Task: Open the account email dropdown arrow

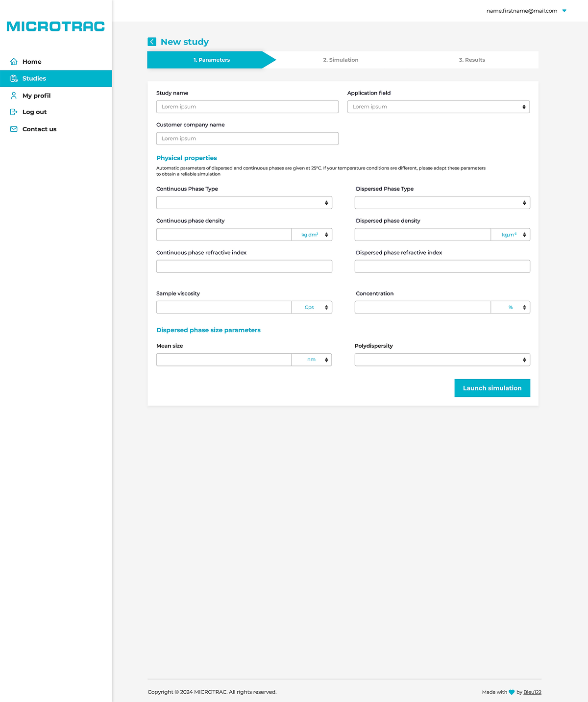Action: pos(564,11)
